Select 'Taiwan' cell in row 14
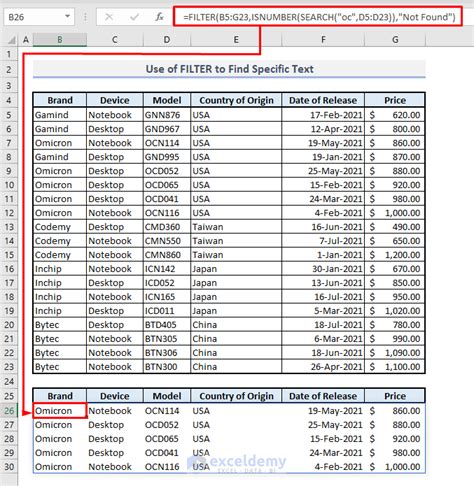This screenshot has height=486, width=474. 236,241
